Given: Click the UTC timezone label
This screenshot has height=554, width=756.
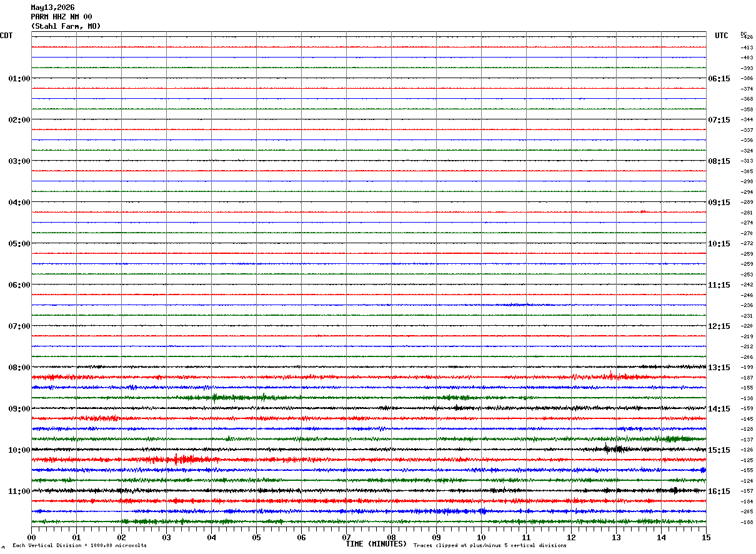Looking at the screenshot, I should [x=722, y=36].
